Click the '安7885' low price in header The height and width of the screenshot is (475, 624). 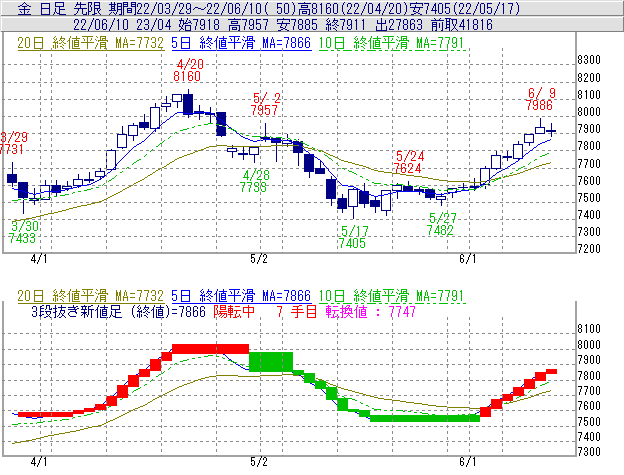pos(297,25)
